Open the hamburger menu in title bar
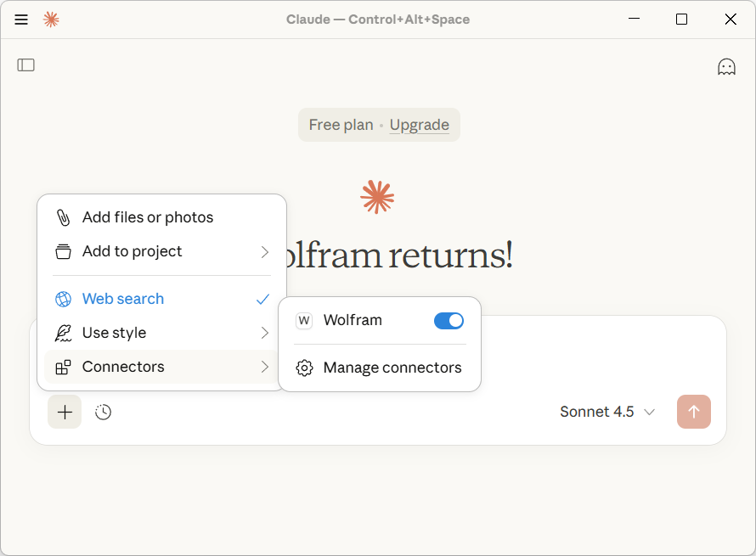The width and height of the screenshot is (756, 556). [x=21, y=20]
